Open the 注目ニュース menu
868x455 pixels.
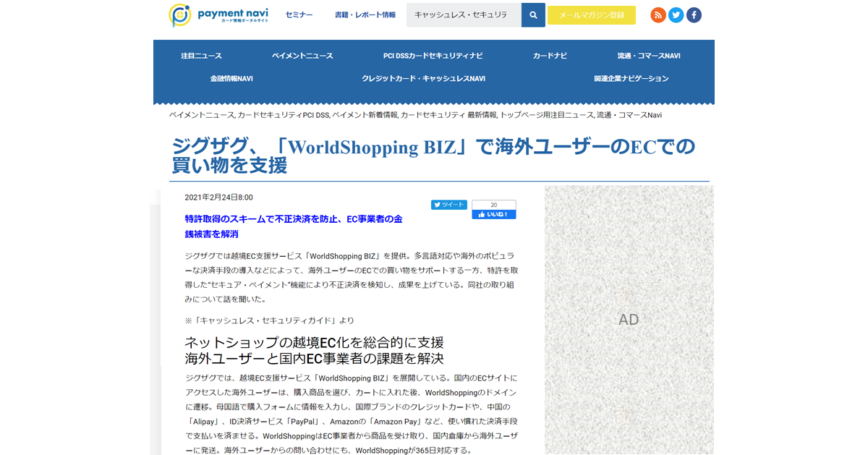tap(202, 56)
